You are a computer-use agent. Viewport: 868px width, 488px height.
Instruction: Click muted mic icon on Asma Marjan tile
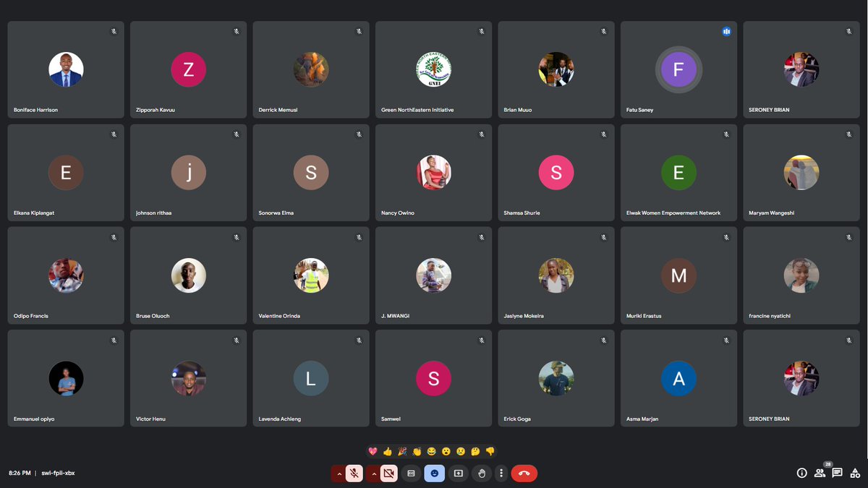click(726, 341)
